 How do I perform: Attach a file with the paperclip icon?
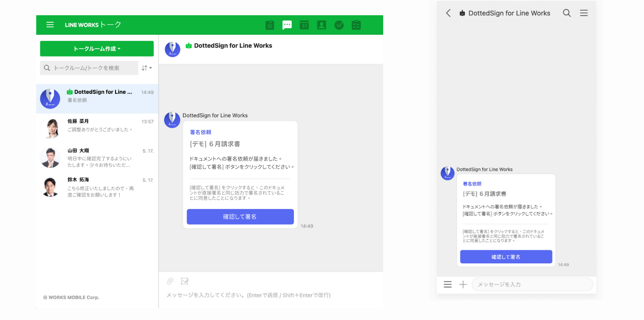tap(170, 281)
